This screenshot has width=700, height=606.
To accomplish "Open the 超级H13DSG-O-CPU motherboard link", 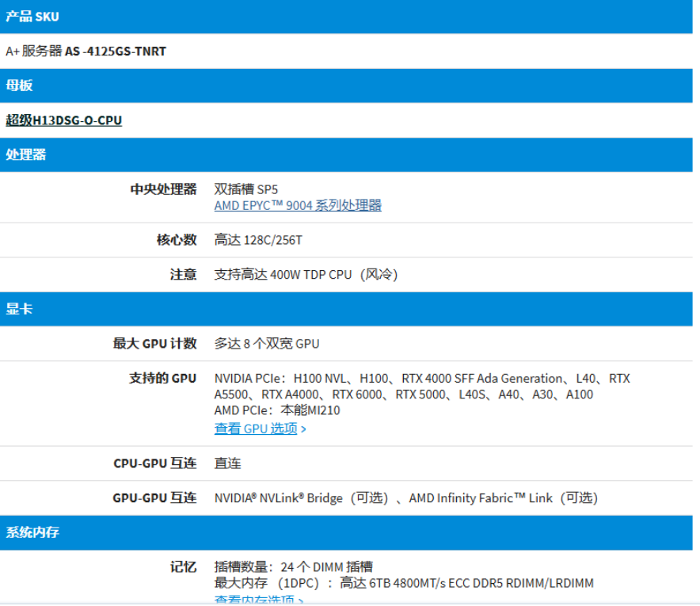I will (63, 120).
